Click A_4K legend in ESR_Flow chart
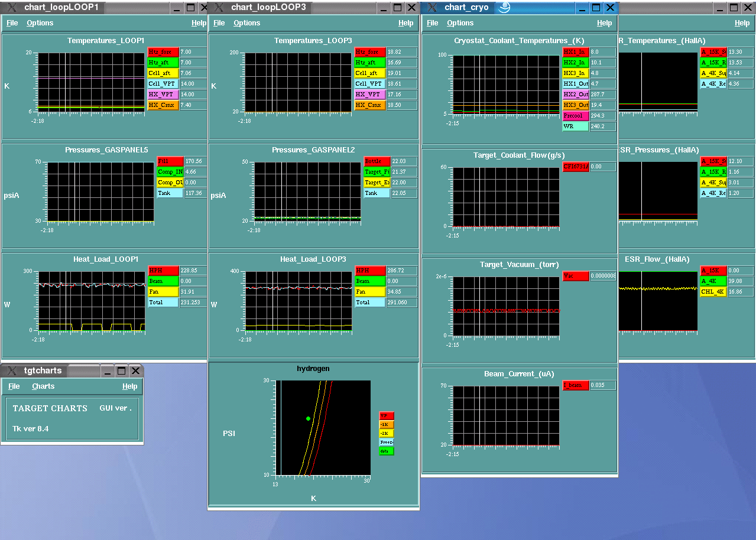This screenshot has height=540, width=756. [713, 281]
